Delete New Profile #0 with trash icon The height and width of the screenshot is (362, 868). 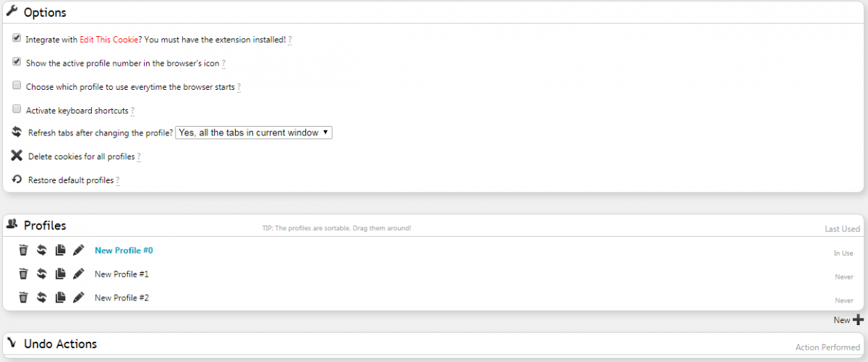click(23, 251)
